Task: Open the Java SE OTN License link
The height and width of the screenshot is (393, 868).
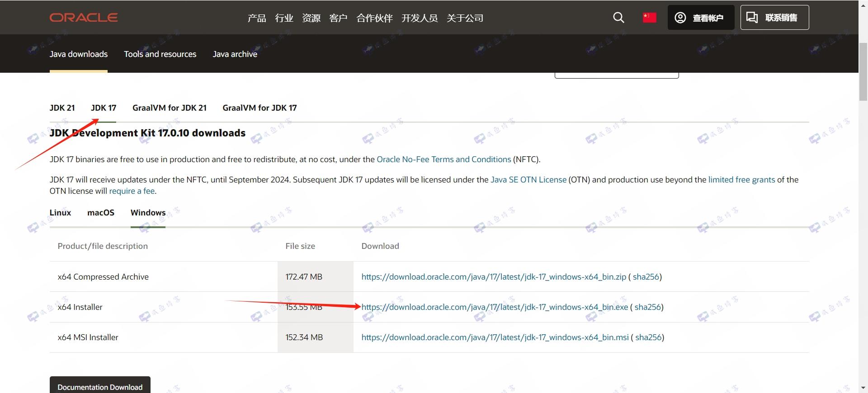Action: pyautogui.click(x=528, y=180)
